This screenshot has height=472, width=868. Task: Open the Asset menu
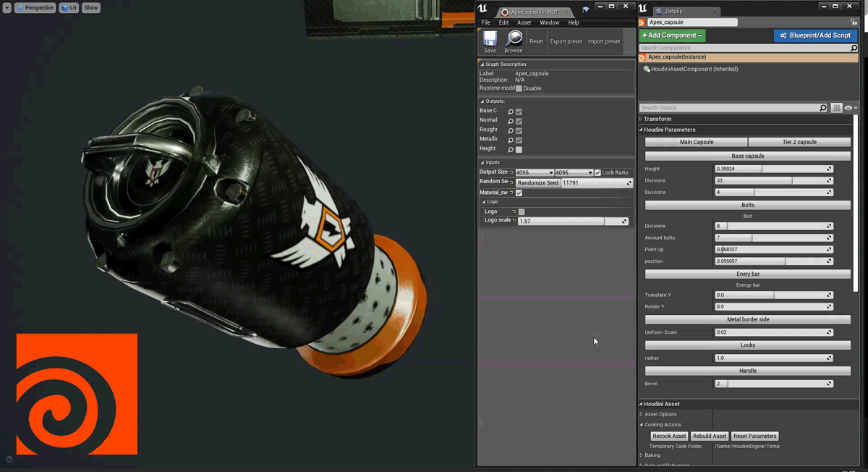point(524,22)
